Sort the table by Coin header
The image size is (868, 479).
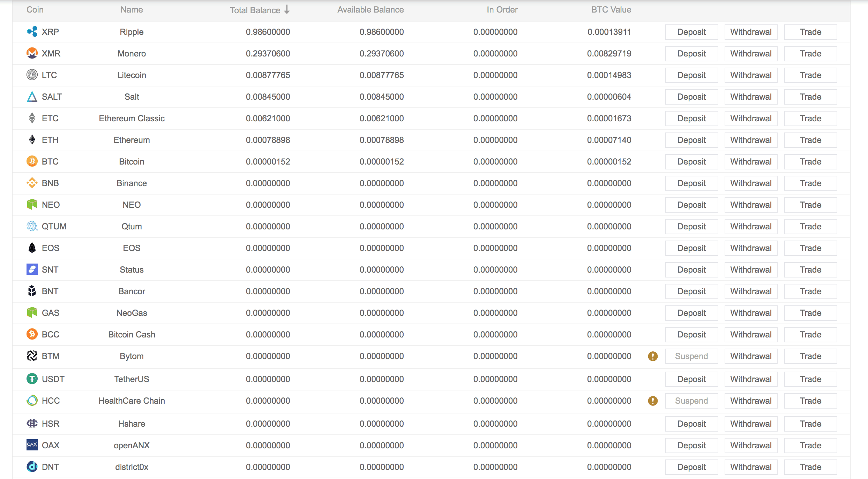[x=35, y=10]
